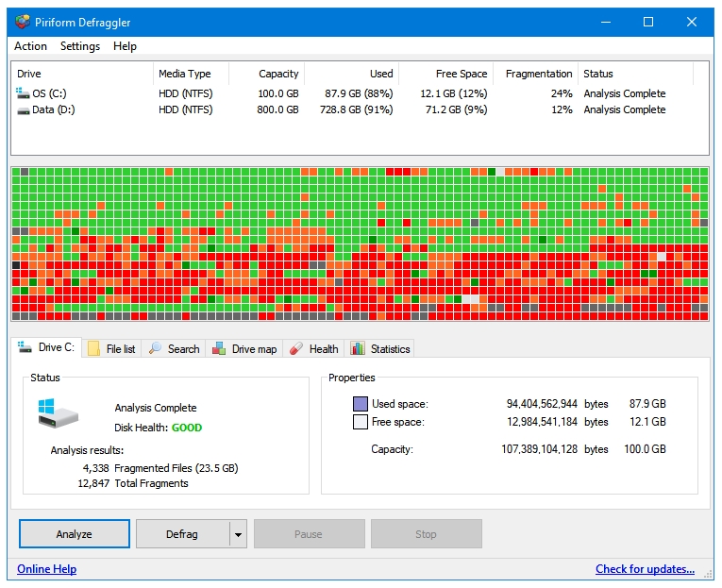Click the 800.0 GB capacity cell

277,109
